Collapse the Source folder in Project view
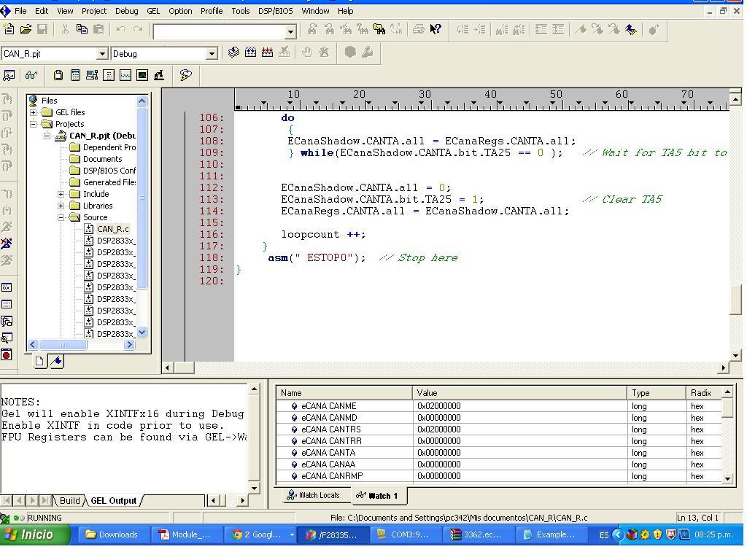747x560 pixels. click(x=61, y=217)
